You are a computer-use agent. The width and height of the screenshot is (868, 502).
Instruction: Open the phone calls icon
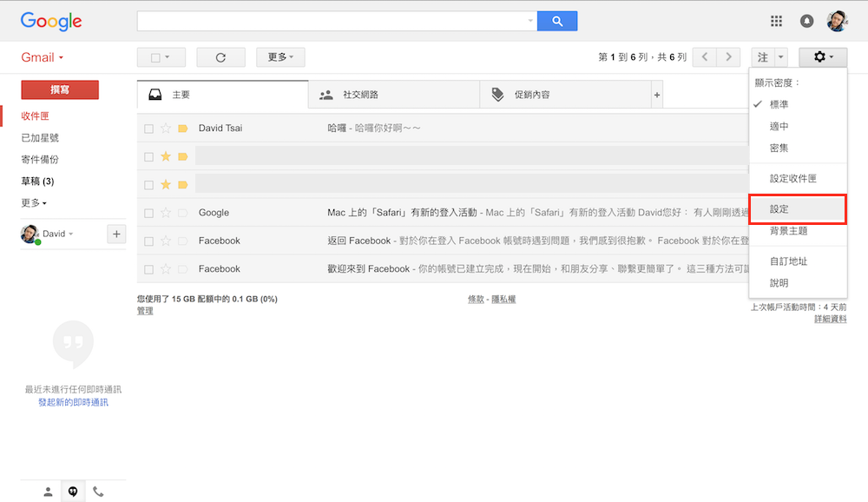tap(98, 492)
